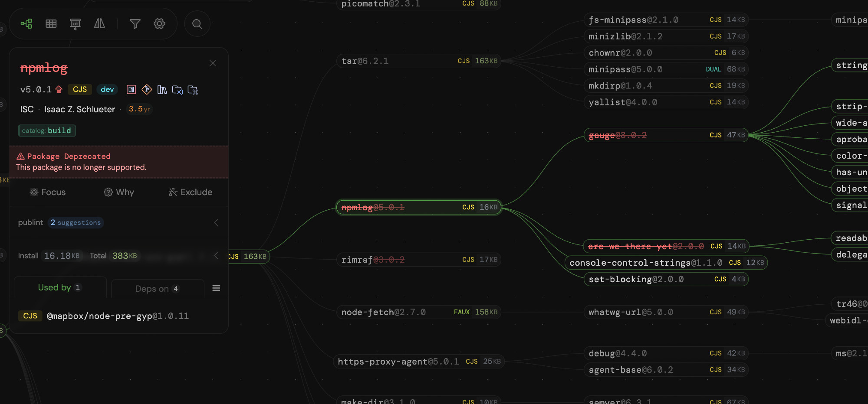868x404 pixels.
Task: Click the 3.5 yr age badge
Action: 139,109
